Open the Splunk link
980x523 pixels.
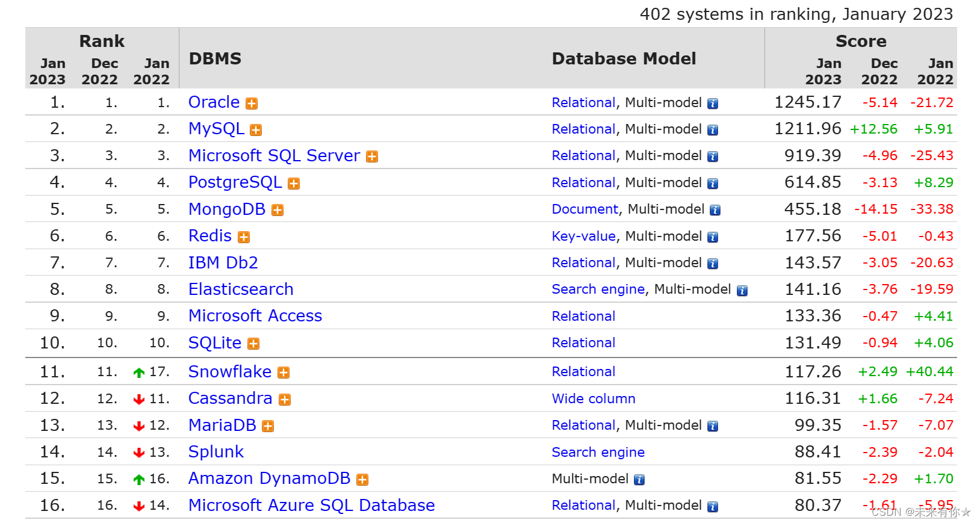click(216, 451)
